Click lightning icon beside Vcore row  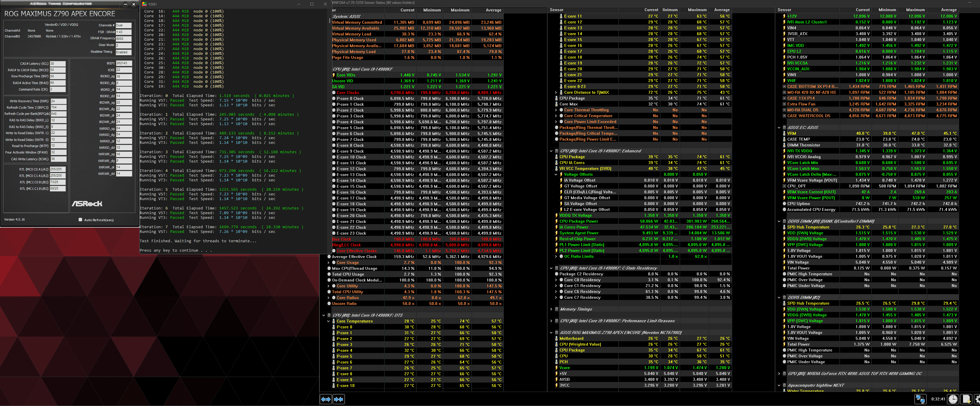[557, 368]
